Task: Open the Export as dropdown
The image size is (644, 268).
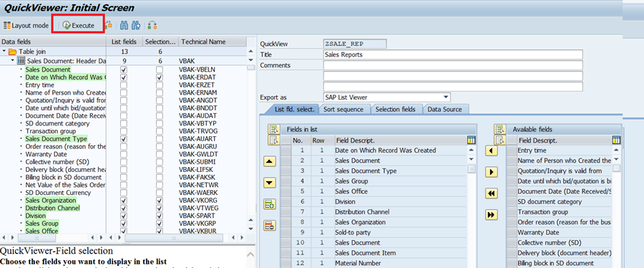Action: [446, 97]
